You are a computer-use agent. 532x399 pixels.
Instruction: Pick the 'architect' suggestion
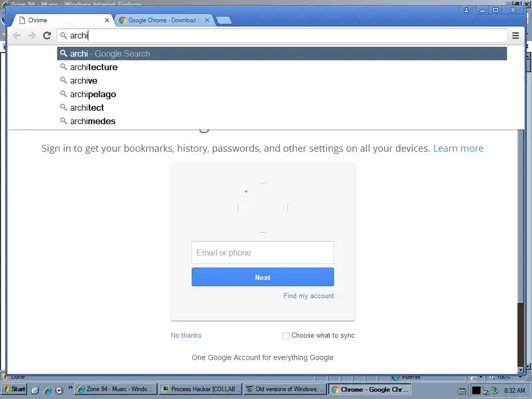282,108
